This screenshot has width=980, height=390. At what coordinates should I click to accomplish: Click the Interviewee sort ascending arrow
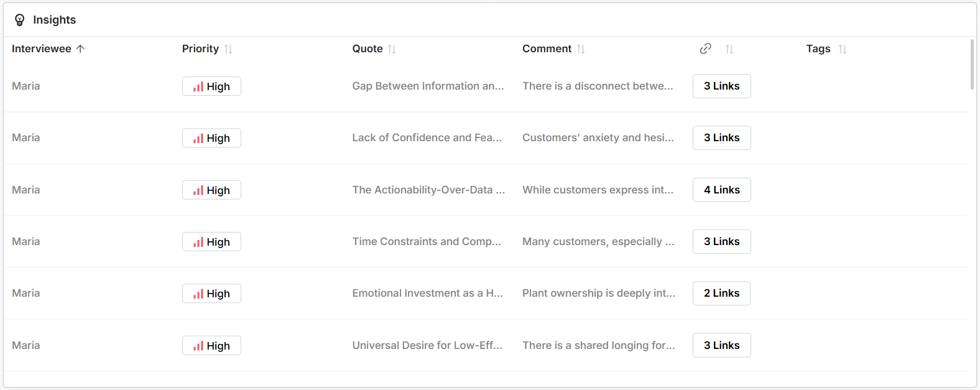point(80,49)
